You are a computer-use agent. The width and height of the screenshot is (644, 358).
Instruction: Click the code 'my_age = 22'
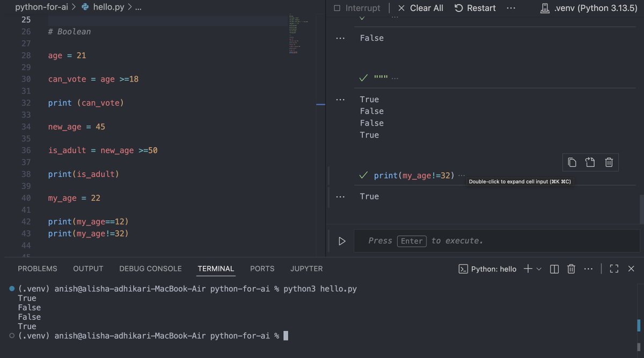tap(74, 198)
